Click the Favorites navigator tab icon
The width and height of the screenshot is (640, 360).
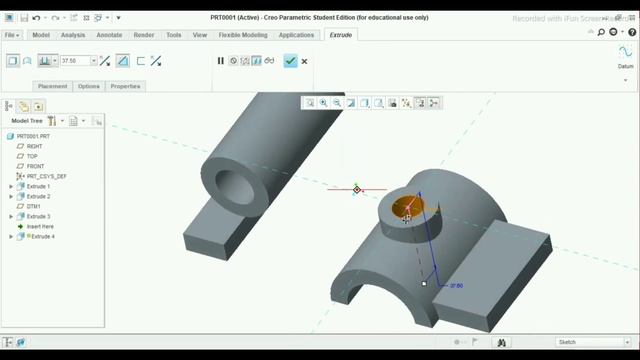[x=38, y=107]
